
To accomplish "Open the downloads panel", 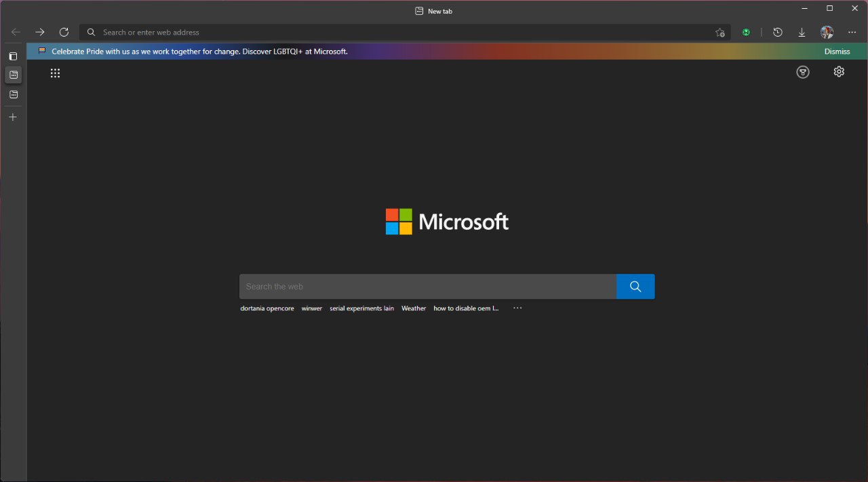I will click(802, 32).
